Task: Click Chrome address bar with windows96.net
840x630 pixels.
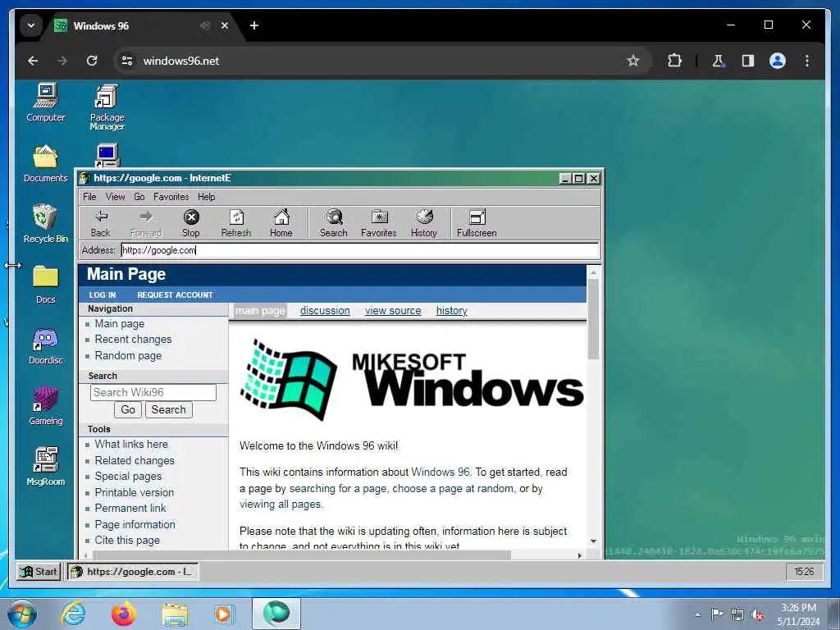Action: coord(381,61)
